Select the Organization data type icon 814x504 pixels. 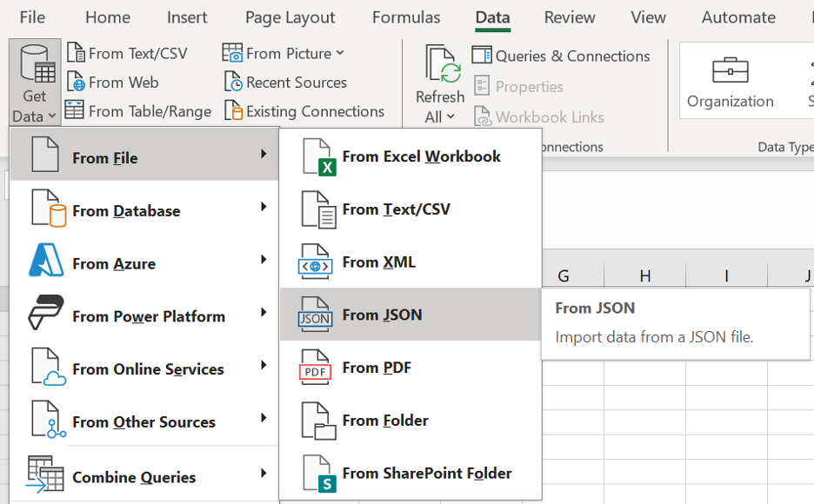click(730, 70)
